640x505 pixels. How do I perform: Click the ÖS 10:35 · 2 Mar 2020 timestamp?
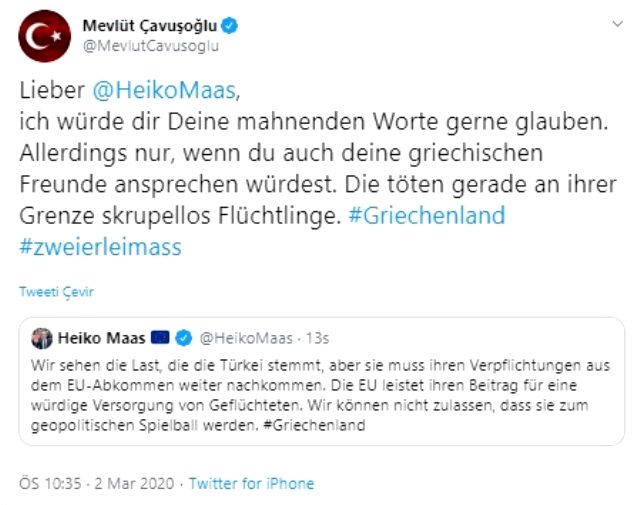(97, 483)
